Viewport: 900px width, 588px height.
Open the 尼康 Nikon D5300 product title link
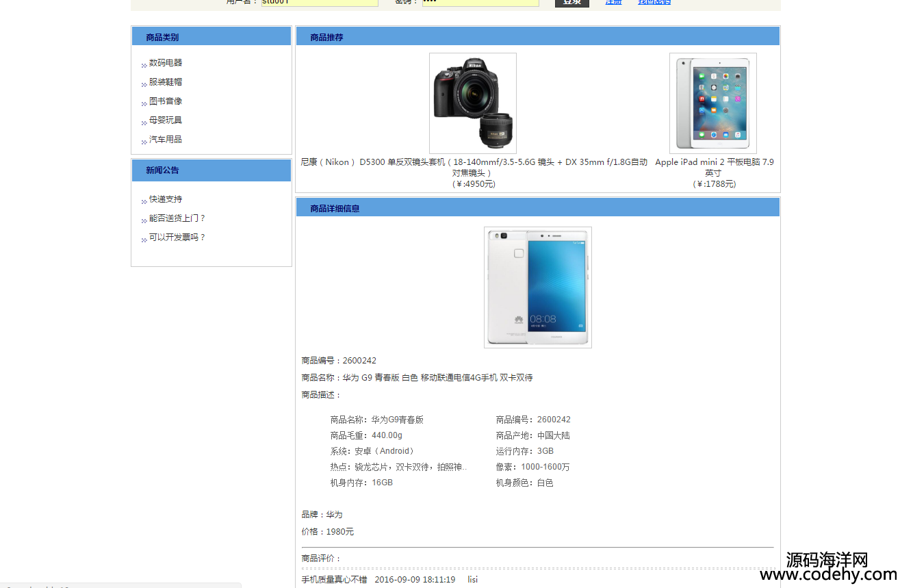point(474,168)
